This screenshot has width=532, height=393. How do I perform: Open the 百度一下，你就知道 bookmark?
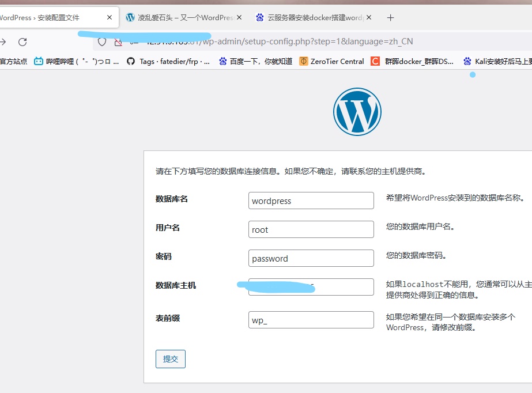[x=255, y=62]
